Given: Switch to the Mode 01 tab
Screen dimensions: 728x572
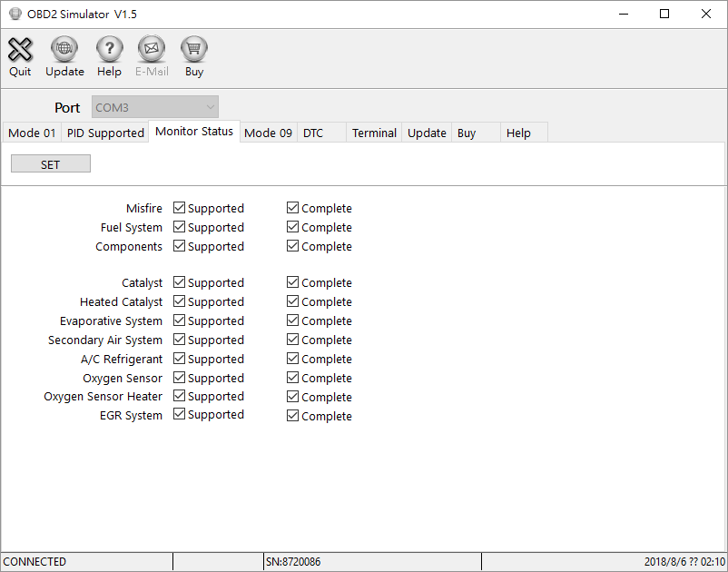Looking at the screenshot, I should click(x=32, y=133).
